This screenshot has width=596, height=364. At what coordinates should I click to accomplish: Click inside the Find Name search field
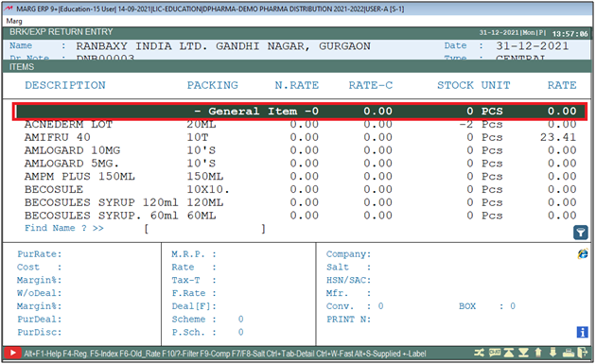click(x=204, y=229)
